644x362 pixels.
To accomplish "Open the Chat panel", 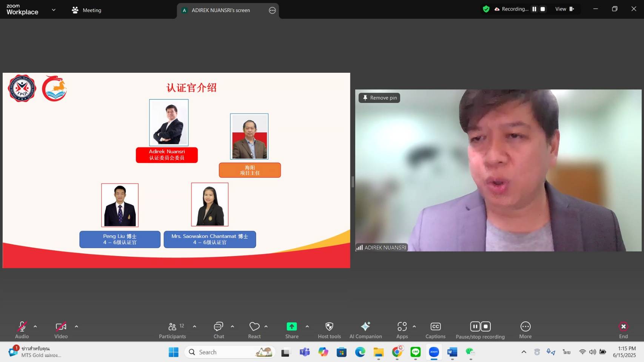I will pyautogui.click(x=219, y=330).
